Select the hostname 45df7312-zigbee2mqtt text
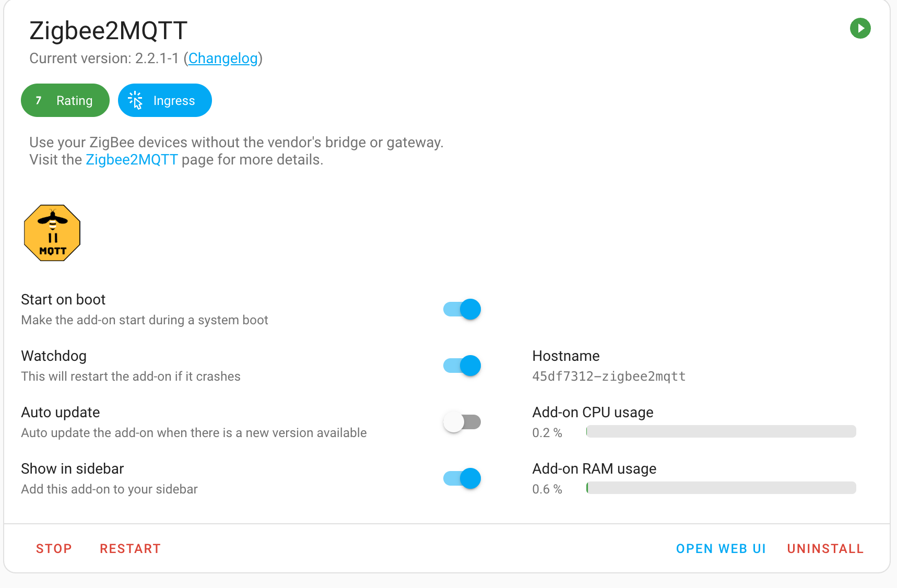The image size is (897, 588). point(609,376)
